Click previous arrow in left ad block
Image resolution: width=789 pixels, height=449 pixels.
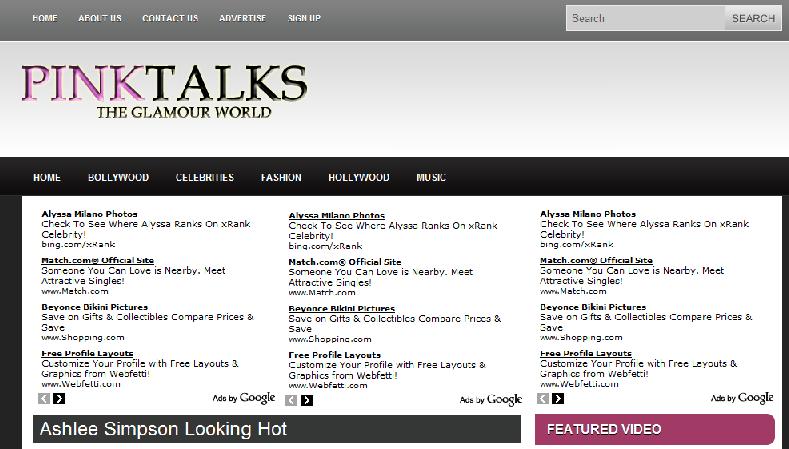click(44, 399)
